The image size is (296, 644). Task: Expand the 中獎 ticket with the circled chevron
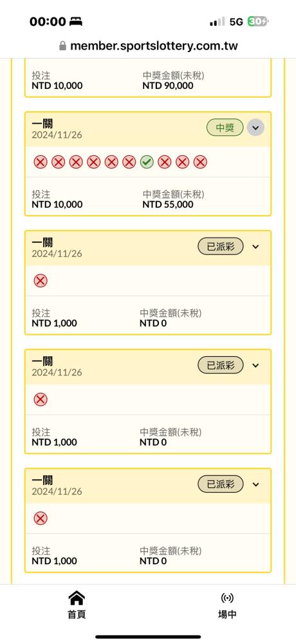pyautogui.click(x=255, y=128)
